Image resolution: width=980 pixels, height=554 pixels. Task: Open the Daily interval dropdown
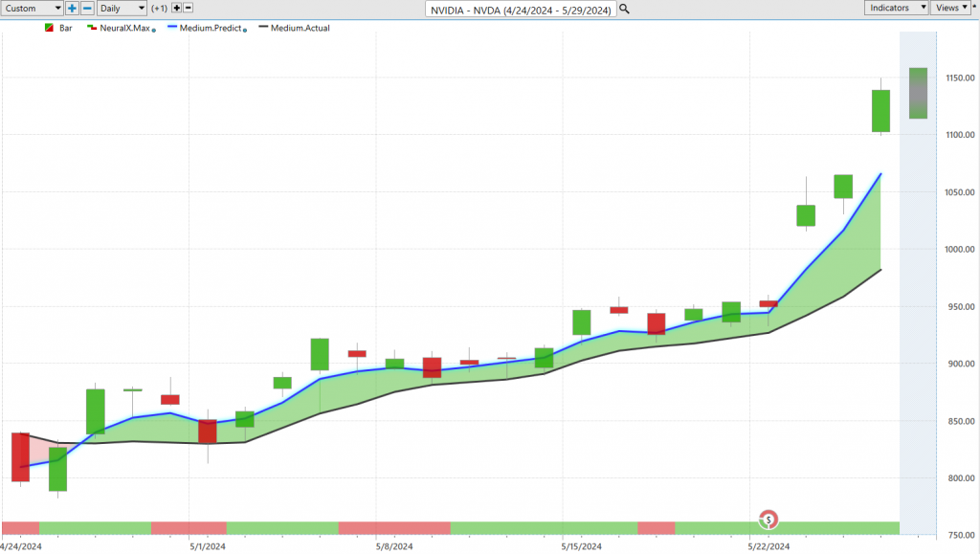pos(122,8)
